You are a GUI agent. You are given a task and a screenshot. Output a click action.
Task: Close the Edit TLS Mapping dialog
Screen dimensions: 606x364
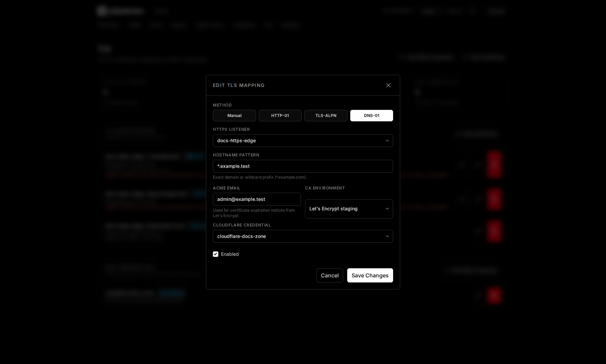pos(388,85)
